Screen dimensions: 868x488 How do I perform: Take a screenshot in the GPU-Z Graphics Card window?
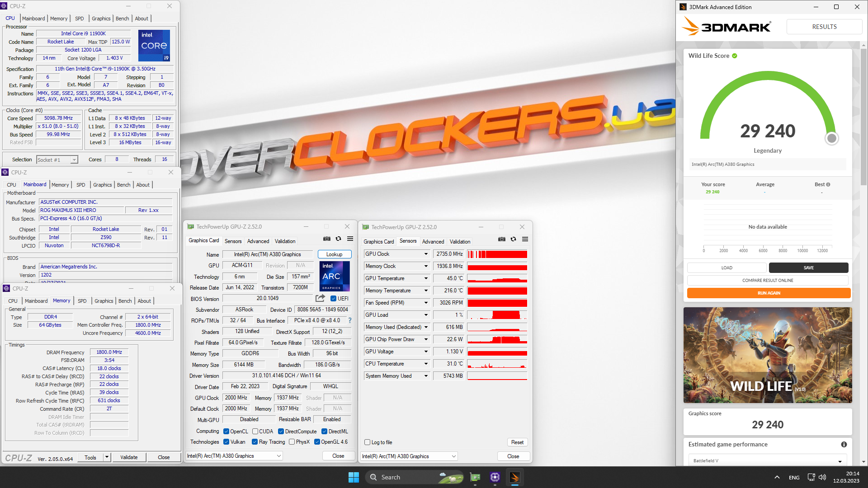pyautogui.click(x=327, y=239)
